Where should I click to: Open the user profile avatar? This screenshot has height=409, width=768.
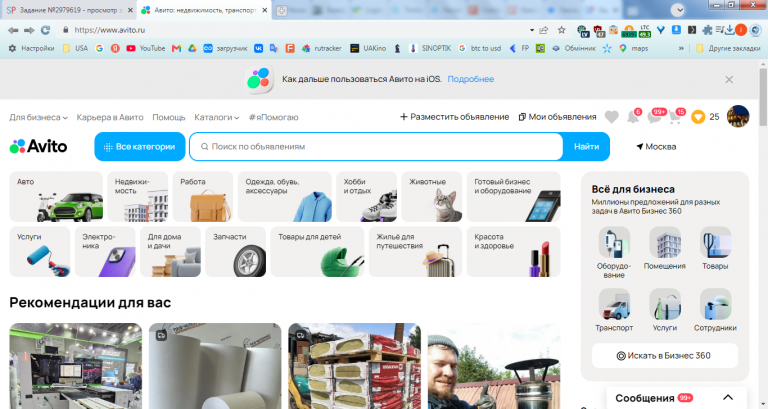click(738, 117)
